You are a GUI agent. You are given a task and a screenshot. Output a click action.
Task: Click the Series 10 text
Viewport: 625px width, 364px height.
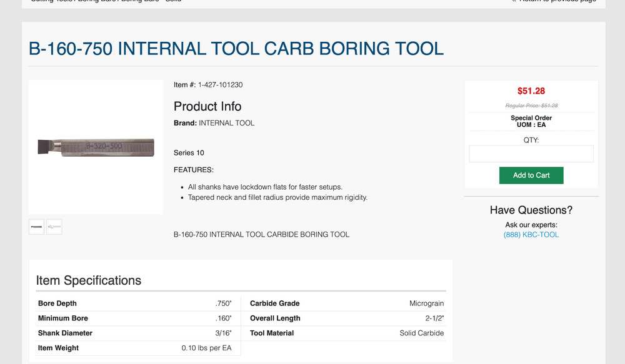[x=189, y=153]
